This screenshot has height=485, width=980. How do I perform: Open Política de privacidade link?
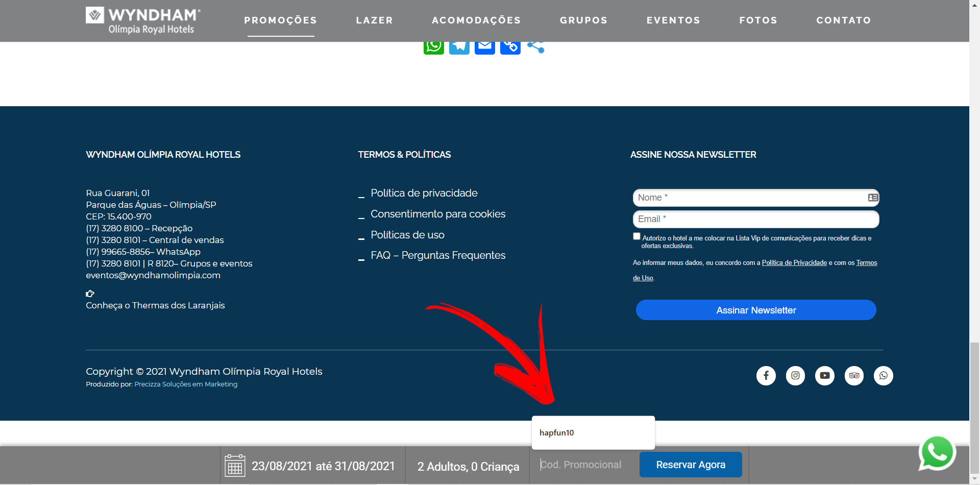click(424, 193)
